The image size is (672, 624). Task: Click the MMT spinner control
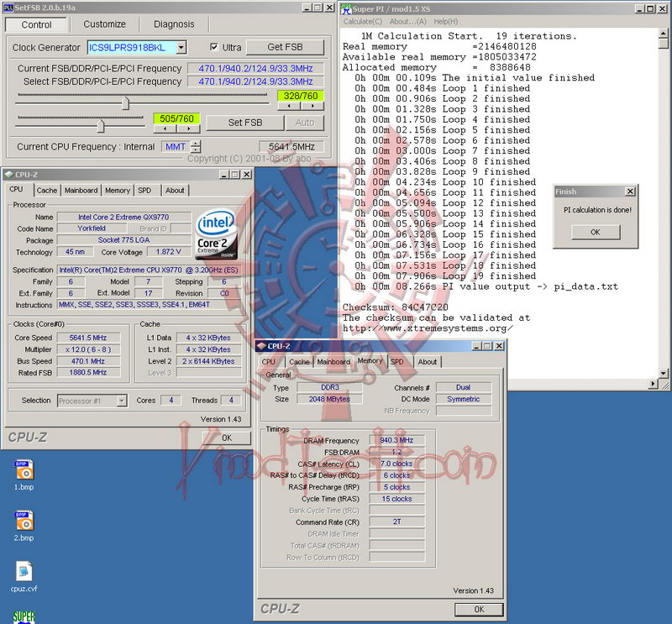click(x=196, y=147)
